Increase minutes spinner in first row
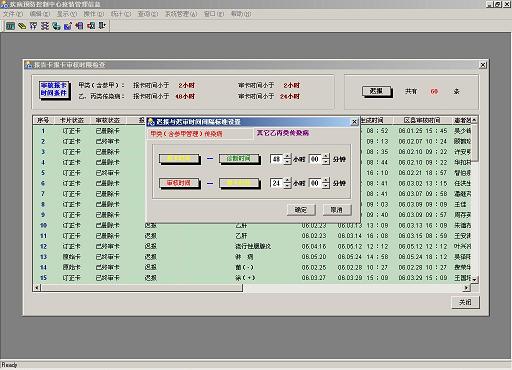Screen dimensions: 512x370 (326, 156)
